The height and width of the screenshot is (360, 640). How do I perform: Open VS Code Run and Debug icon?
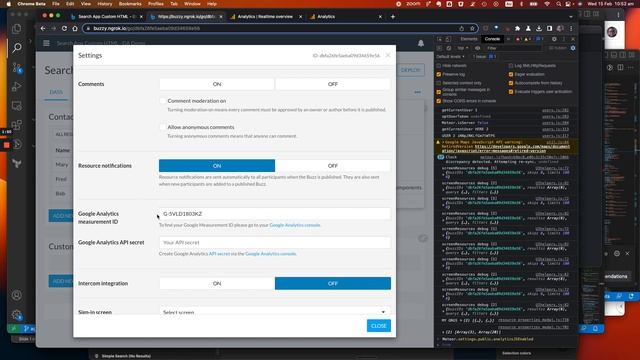pyautogui.click(x=17, y=87)
